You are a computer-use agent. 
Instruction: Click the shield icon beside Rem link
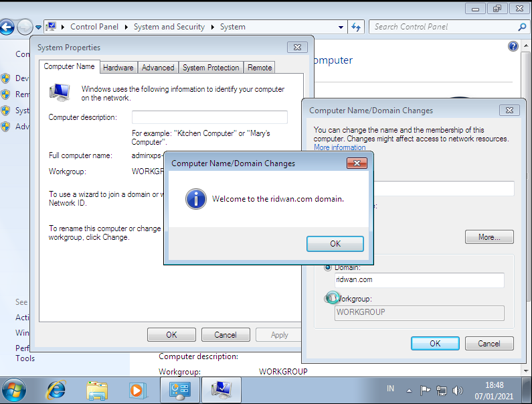click(5, 94)
